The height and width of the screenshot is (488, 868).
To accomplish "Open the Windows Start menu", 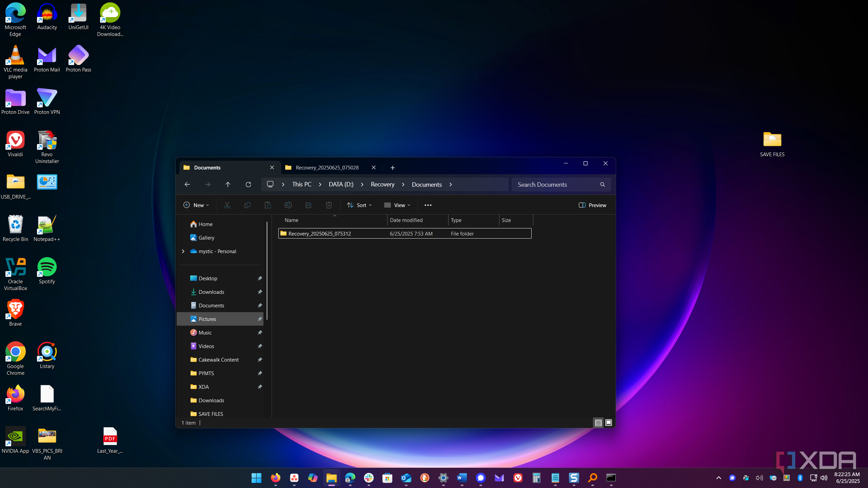I will tap(257, 478).
